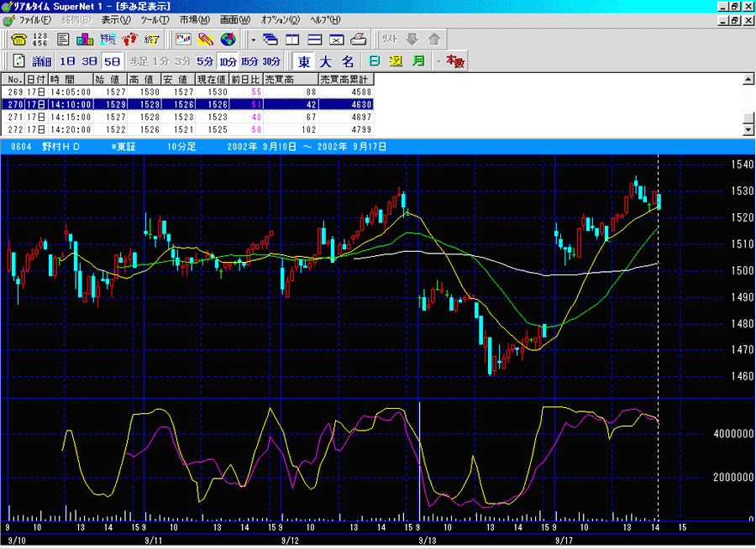
Task: Click the red footprints icon
Action: pos(129,39)
